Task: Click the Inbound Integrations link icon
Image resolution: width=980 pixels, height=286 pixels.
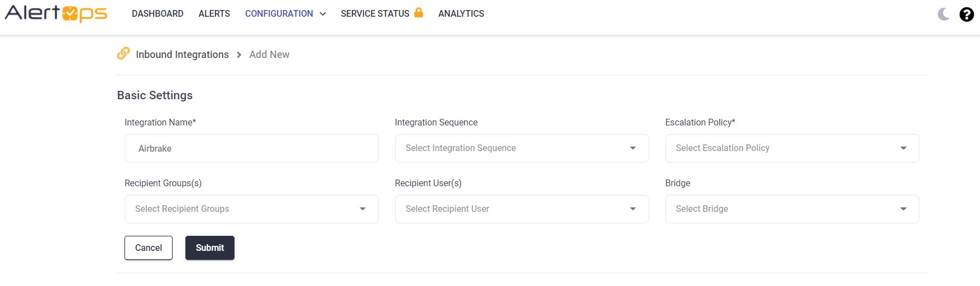Action: click(123, 54)
